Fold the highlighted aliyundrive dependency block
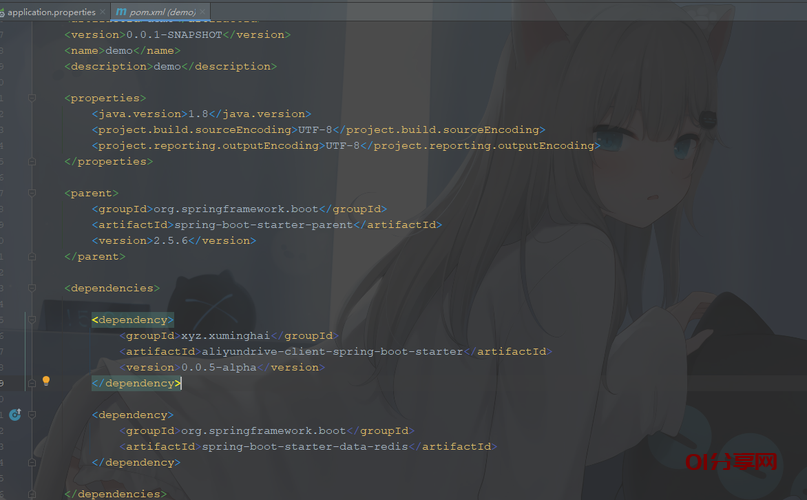The image size is (807, 500). [x=32, y=320]
